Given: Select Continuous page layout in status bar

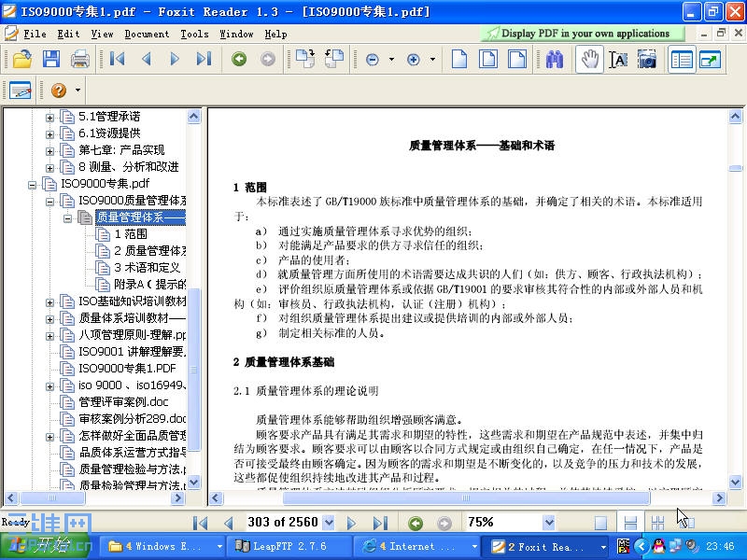Looking at the screenshot, I should (x=630, y=523).
